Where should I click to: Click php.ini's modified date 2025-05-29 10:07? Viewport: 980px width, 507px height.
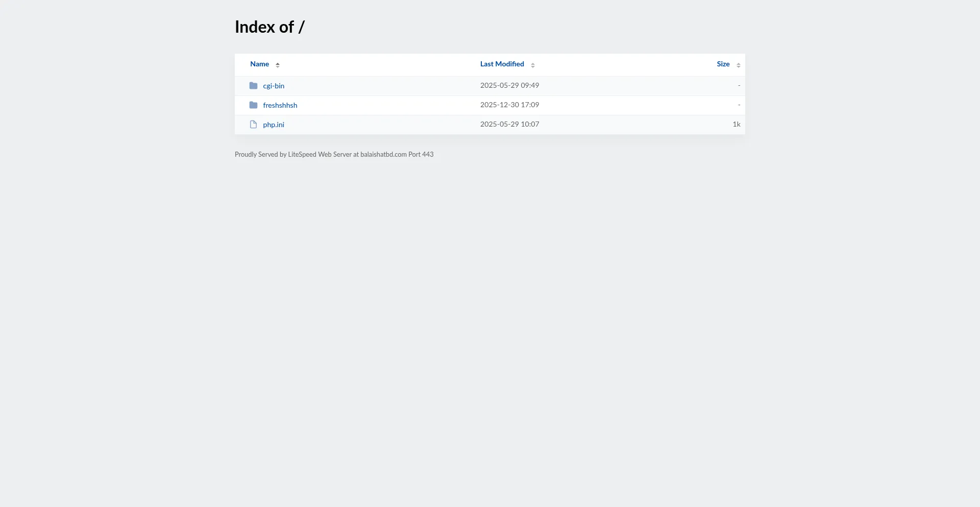509,125
